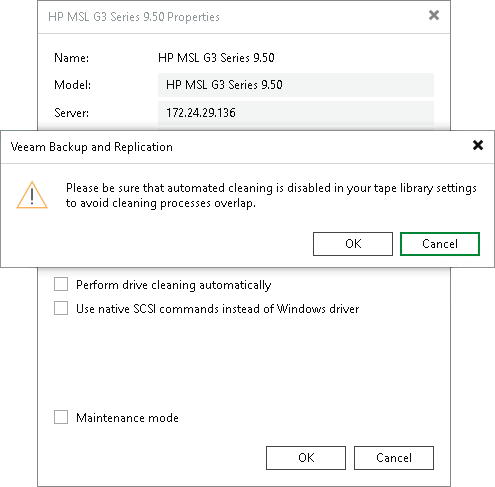Viewport: 495px width, 487px height.
Task: Click Cancel in the Properties window
Action: pyautogui.click(x=394, y=458)
